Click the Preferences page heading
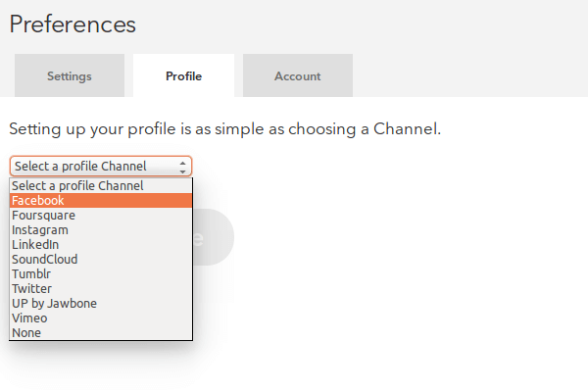 pos(73,24)
